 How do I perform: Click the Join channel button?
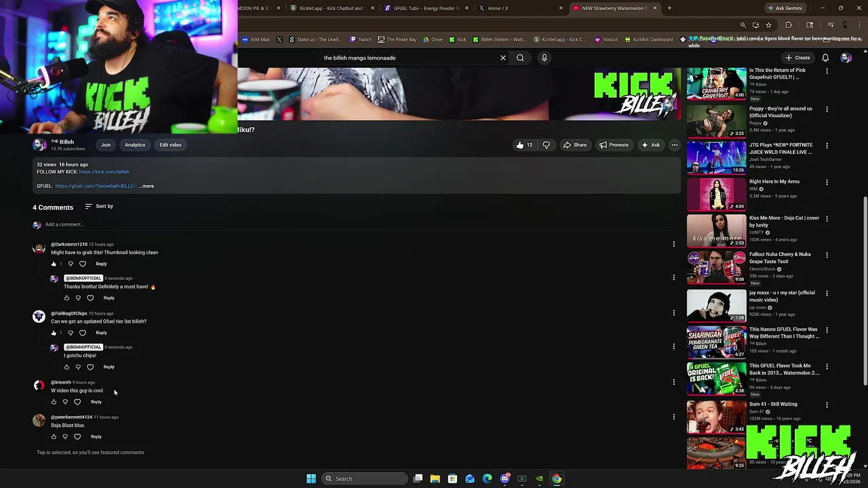[106, 145]
